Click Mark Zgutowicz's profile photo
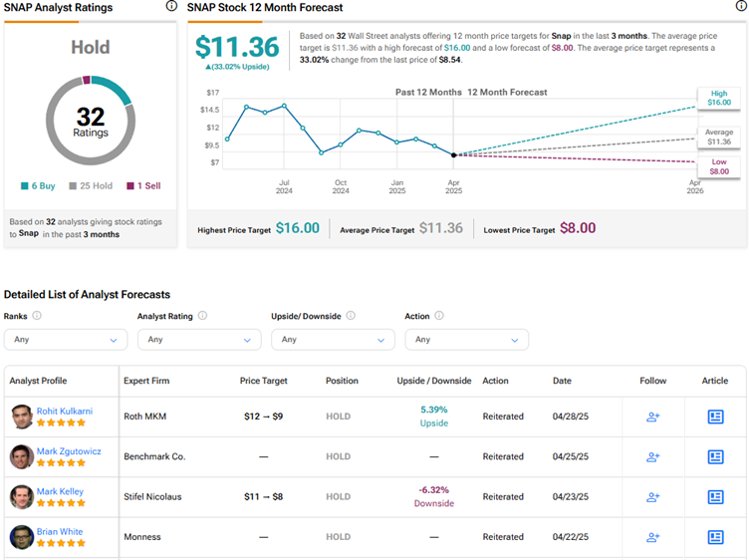Screen dimensions: 749x560 pyautogui.click(x=22, y=456)
